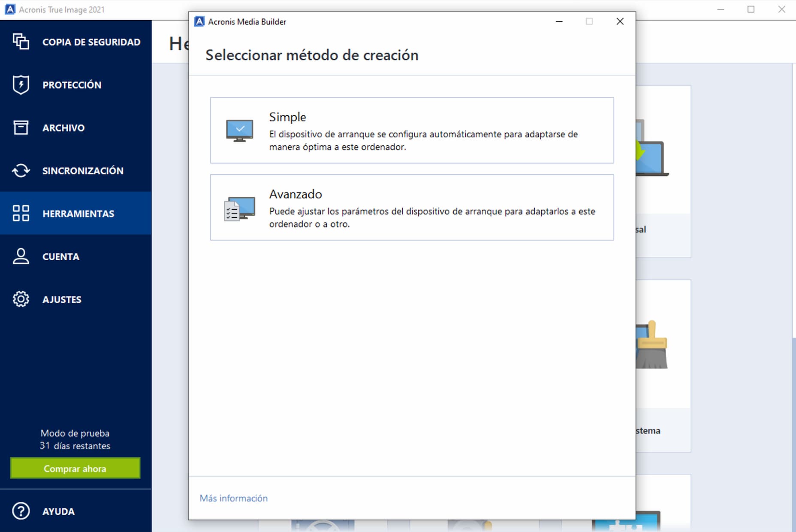Click the Sincronización arrows icon

[21, 170]
